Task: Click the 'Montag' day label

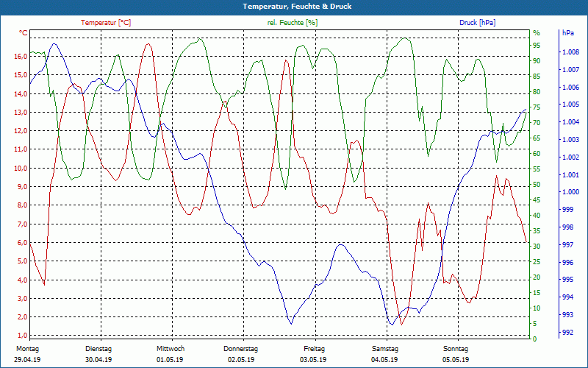Action: click(x=27, y=349)
